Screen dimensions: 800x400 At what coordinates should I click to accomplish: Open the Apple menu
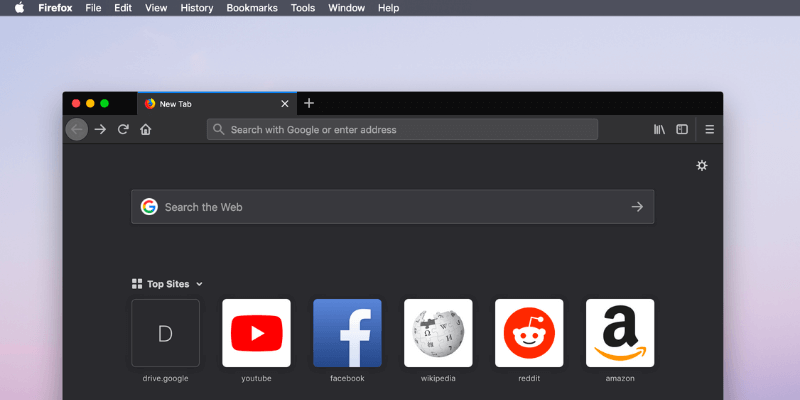19,8
